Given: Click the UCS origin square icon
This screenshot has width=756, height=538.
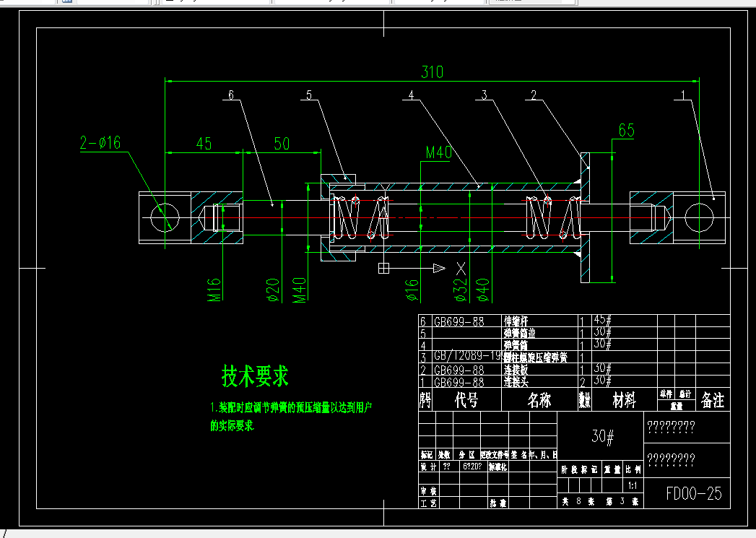Looking at the screenshot, I should pyautogui.click(x=384, y=268).
